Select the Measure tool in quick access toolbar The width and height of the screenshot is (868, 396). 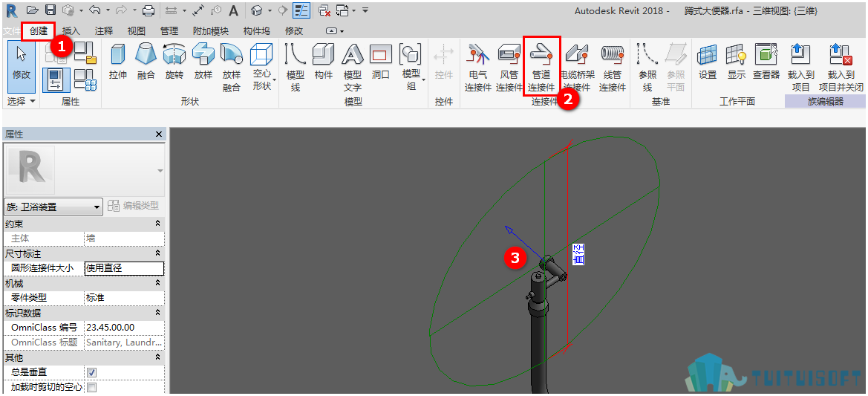172,10
